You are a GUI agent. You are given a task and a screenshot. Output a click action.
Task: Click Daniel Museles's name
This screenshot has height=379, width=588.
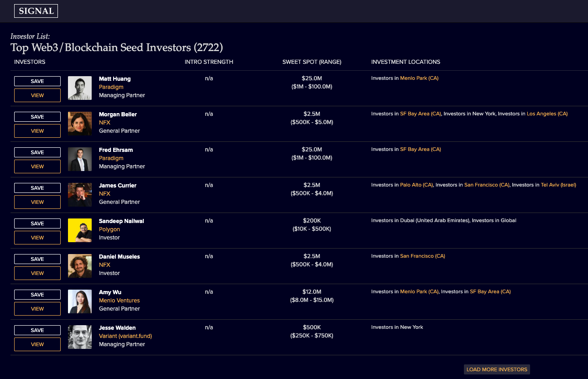(x=120, y=257)
